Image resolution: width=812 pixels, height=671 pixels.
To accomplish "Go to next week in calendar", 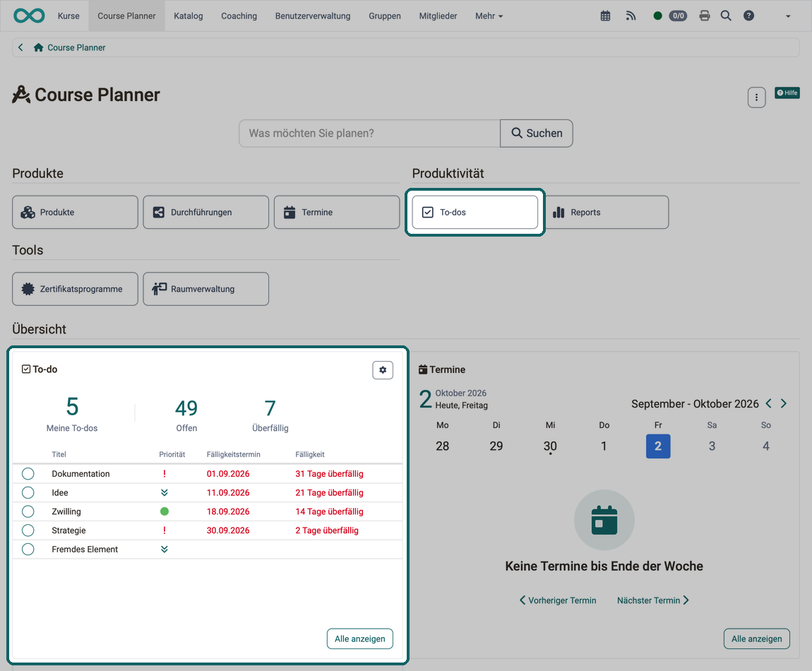I will [784, 403].
